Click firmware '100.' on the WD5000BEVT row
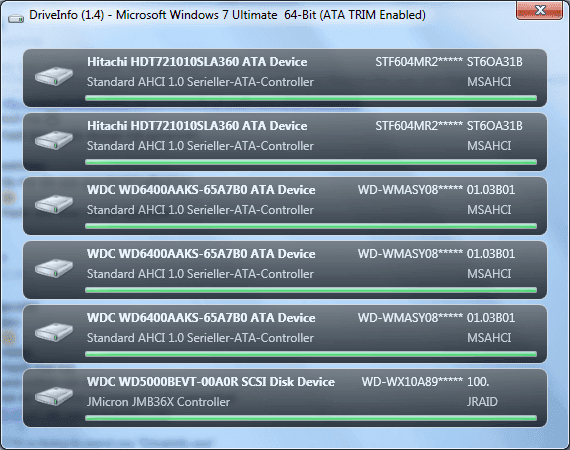Viewport: 570px width, 450px height. tap(478, 382)
